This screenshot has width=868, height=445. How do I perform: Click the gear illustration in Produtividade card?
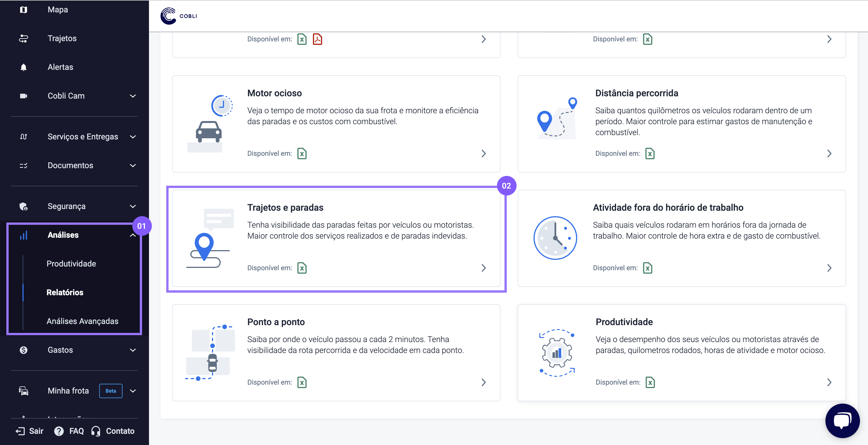tap(557, 353)
